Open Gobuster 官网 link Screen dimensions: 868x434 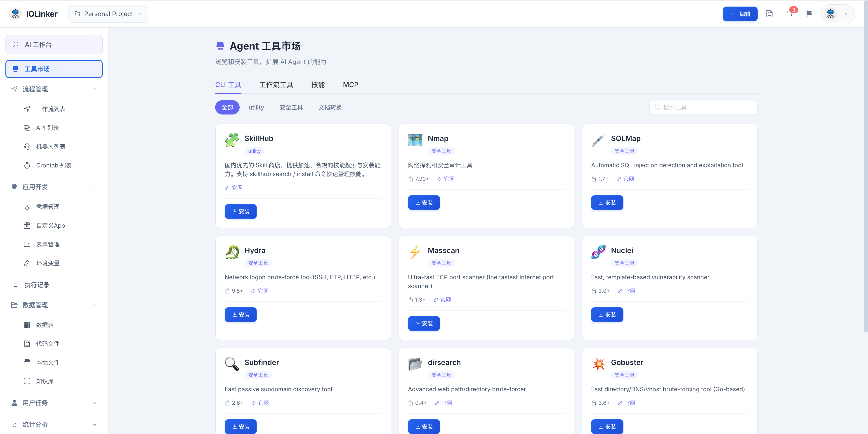coord(626,403)
